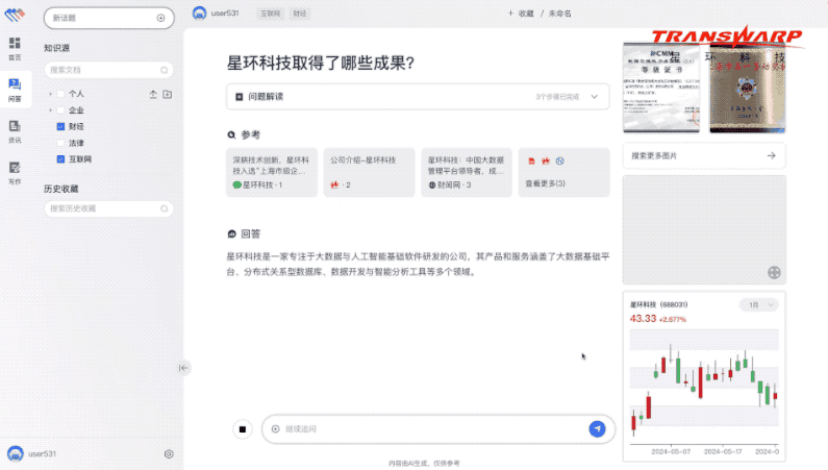This screenshot has width=828, height=470.
Task: Send the follow-up question
Action: (x=597, y=429)
